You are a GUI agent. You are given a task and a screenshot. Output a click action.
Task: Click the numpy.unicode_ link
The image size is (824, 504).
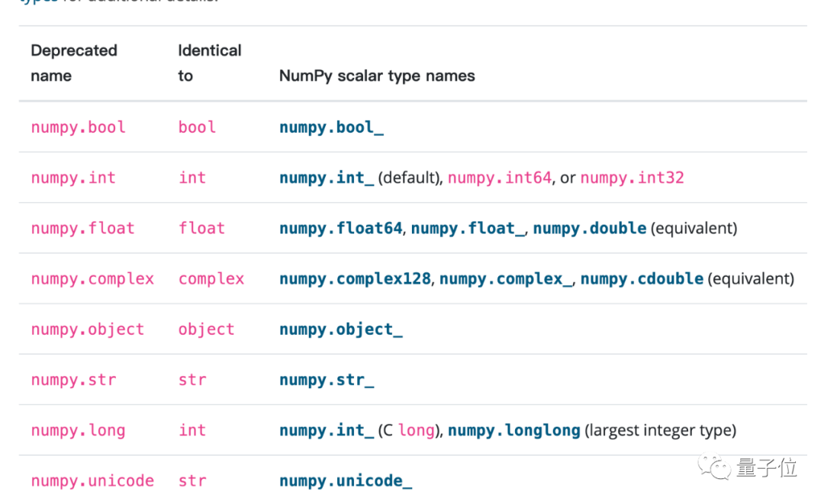[346, 480]
